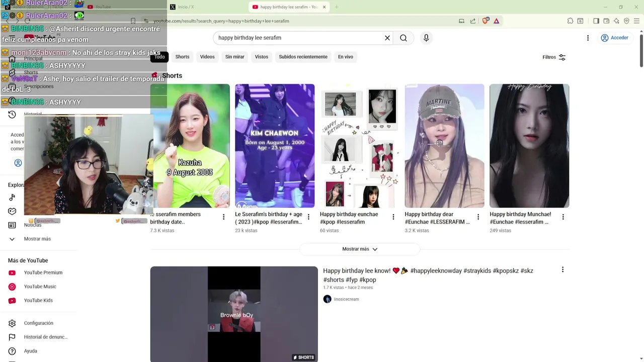Click the Ayuda question mark icon
Viewport: 644px width, 362px height.
tap(12, 351)
